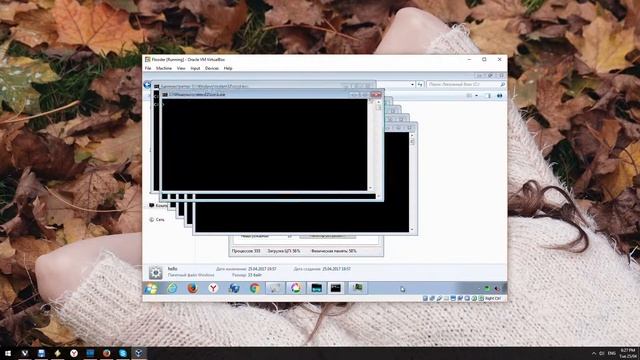Launch Yandex Browser from guest taskbar
Image resolution: width=640 pixels, height=360 pixels.
tap(213, 288)
